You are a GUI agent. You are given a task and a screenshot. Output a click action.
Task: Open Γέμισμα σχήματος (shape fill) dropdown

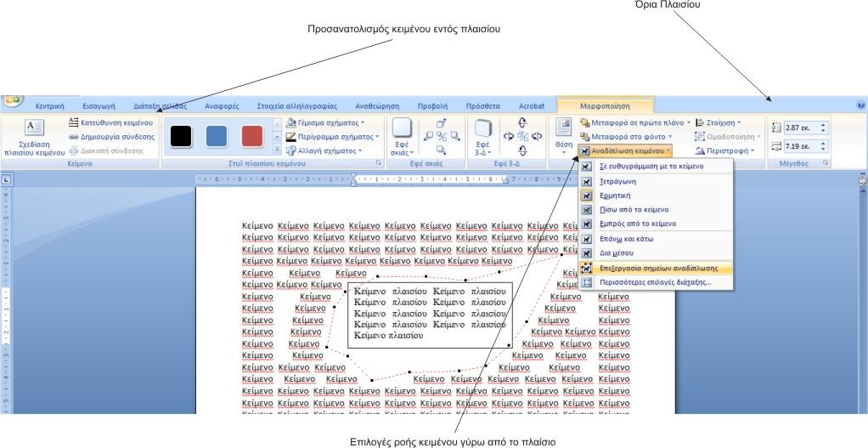pos(325,122)
